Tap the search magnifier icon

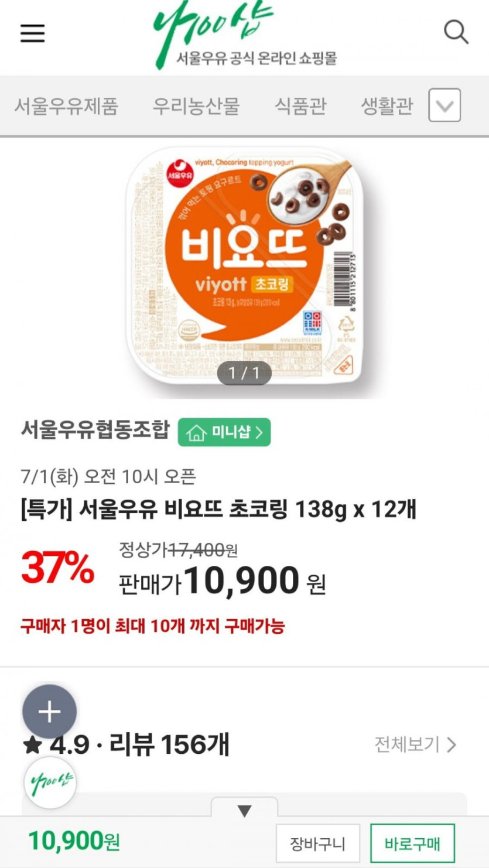(456, 32)
